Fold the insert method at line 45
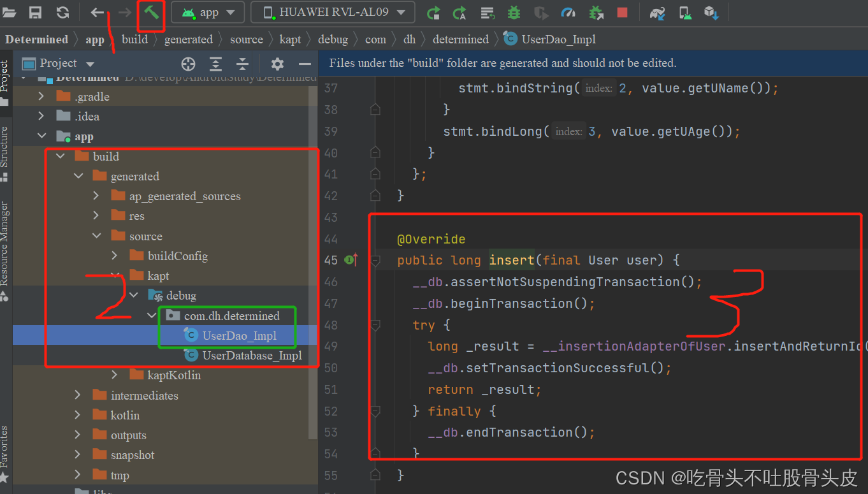 click(375, 261)
